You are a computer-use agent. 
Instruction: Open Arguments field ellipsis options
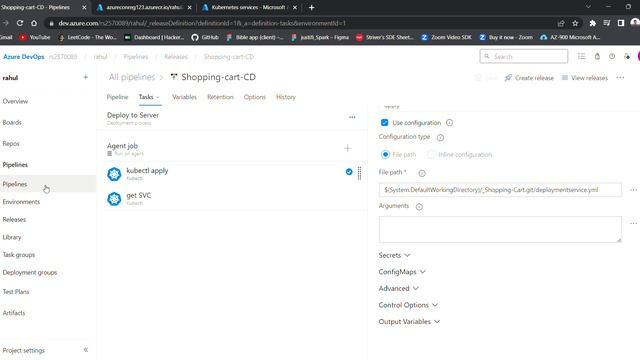[x=633, y=223]
